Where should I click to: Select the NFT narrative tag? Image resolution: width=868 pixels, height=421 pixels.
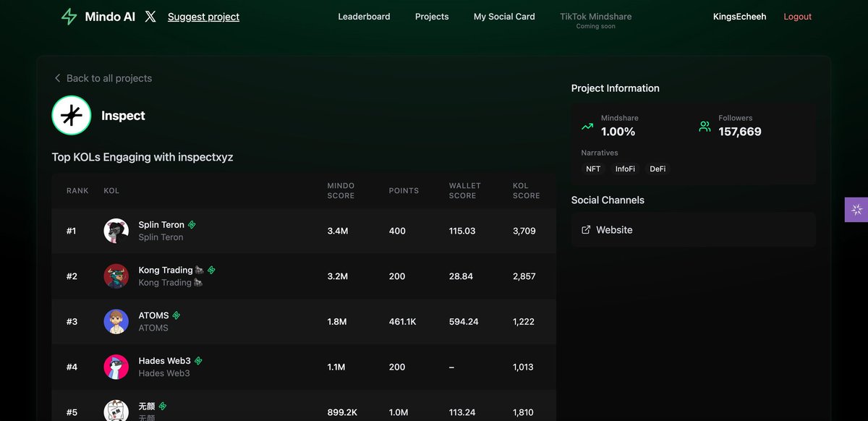pyautogui.click(x=593, y=169)
